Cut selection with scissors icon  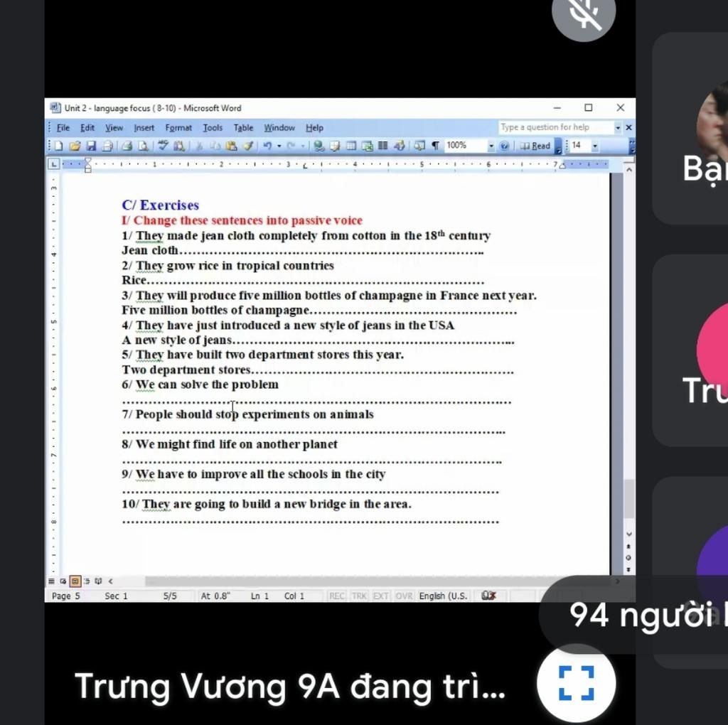pyautogui.click(x=199, y=146)
